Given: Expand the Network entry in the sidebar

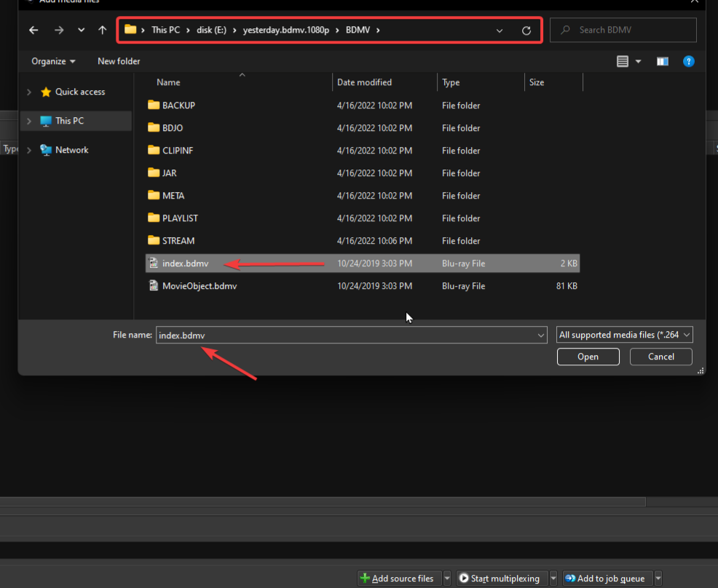Looking at the screenshot, I should (x=29, y=149).
